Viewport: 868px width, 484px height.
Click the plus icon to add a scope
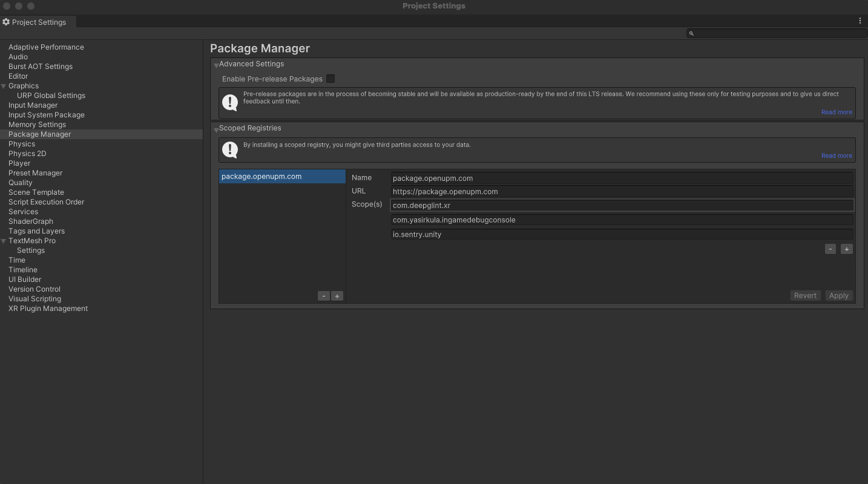[846, 249]
